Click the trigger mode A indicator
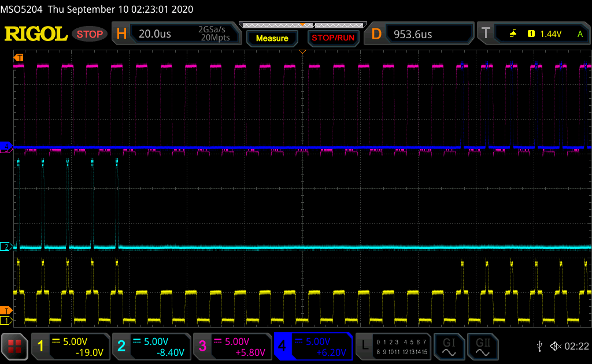Image resolution: width=592 pixels, height=364 pixels. click(x=580, y=34)
